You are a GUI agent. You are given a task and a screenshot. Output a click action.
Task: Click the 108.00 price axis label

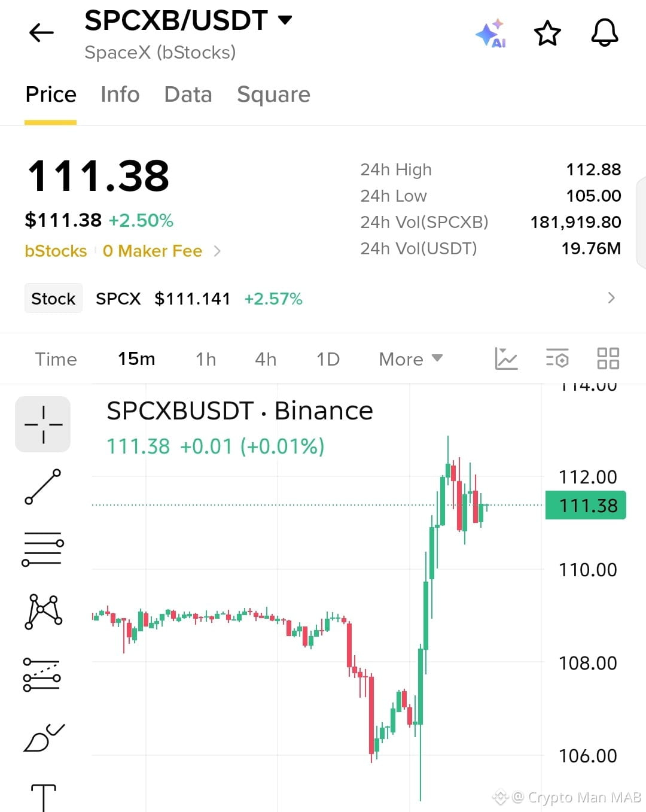pyautogui.click(x=587, y=663)
